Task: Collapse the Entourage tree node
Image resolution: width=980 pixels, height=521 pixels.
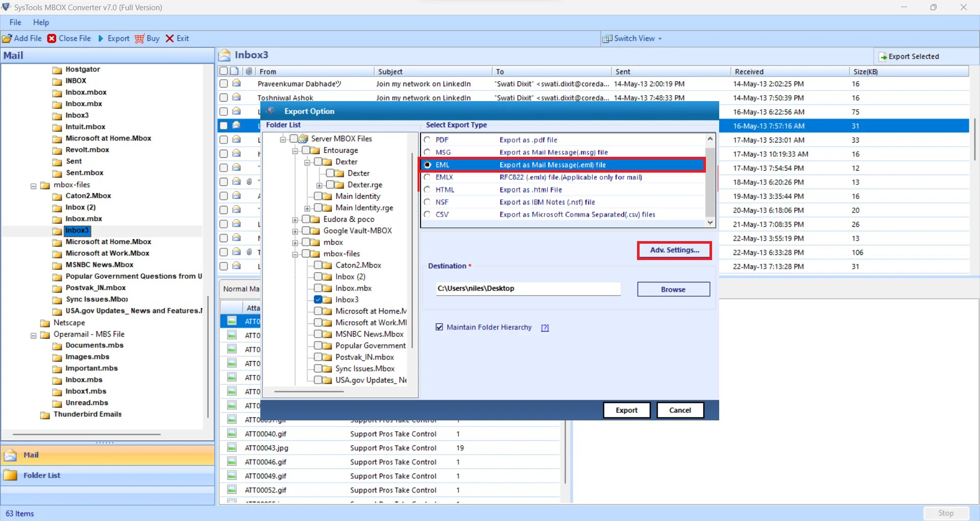Action: (x=295, y=151)
